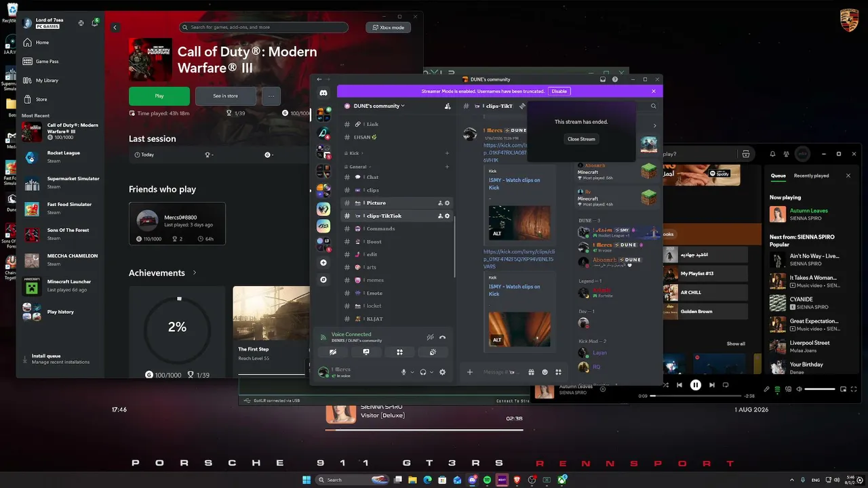868x488 pixels.
Task: Toggle Spotify repeat
Action: coord(726,385)
